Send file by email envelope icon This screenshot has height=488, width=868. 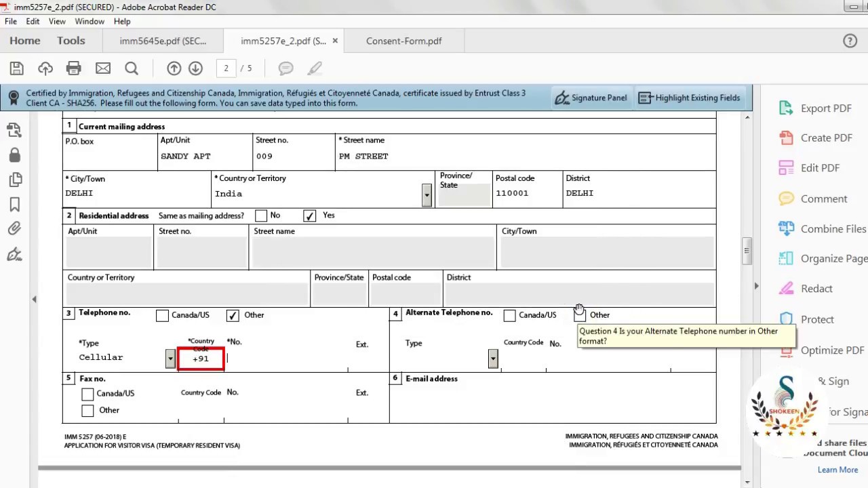(x=103, y=68)
